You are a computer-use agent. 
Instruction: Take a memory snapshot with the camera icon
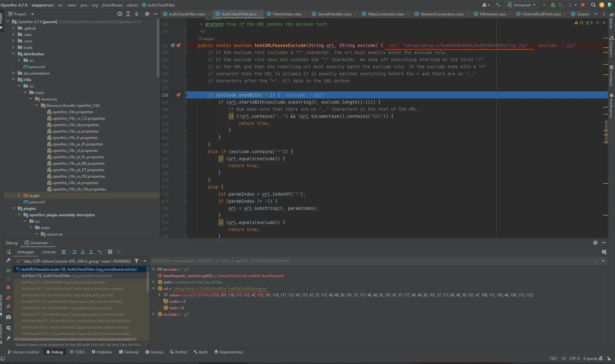pyautogui.click(x=8, y=317)
